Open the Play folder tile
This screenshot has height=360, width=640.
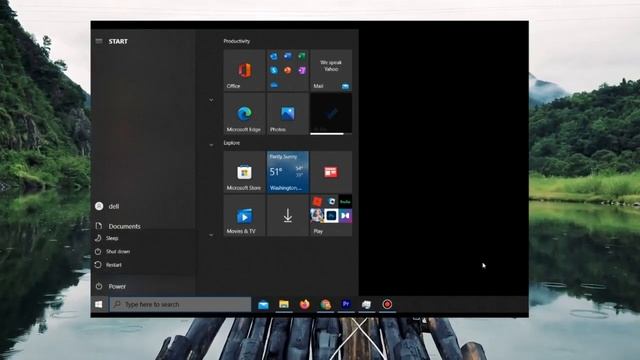click(331, 216)
